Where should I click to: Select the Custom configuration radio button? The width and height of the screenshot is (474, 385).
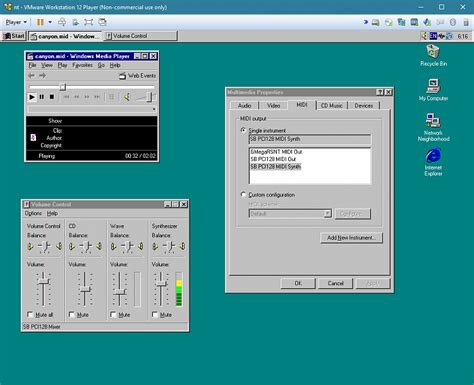click(x=243, y=194)
